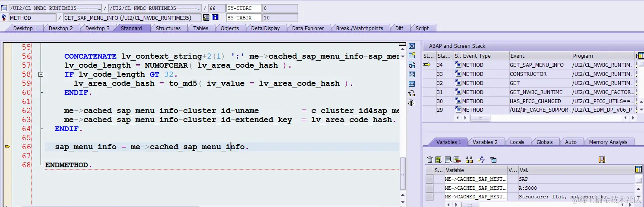The height and width of the screenshot is (207, 644).
Task: Click stack table horizontal scrollbar thumb
Action: [480, 118]
